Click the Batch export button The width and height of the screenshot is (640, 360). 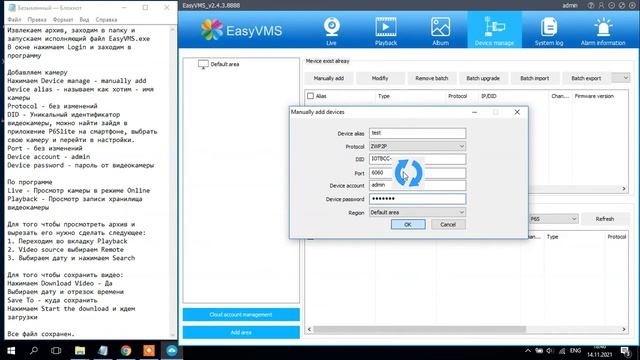click(586, 78)
